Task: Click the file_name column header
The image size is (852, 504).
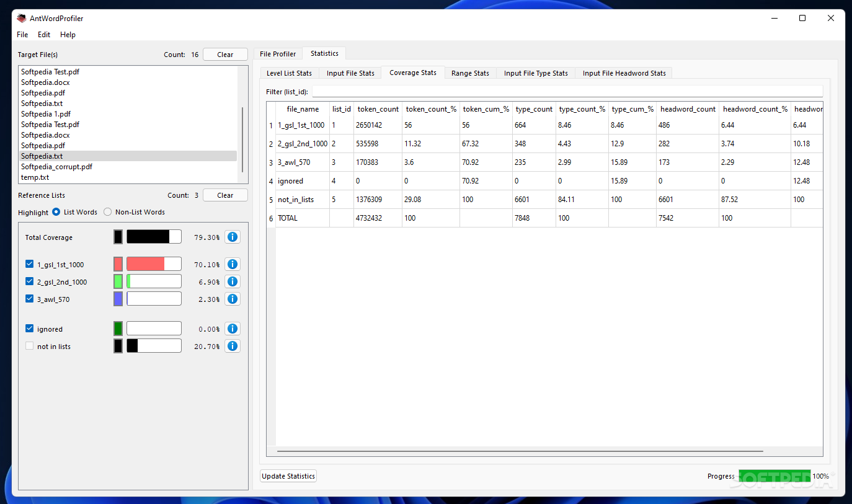Action: click(x=303, y=109)
